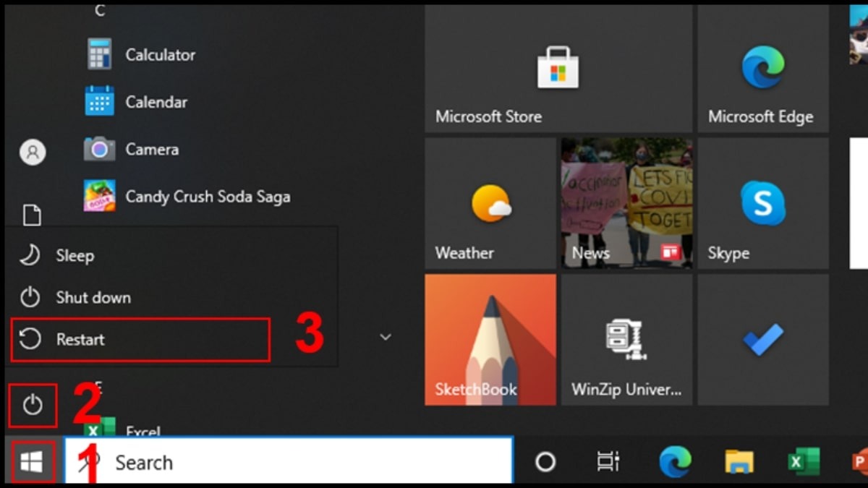Click the user account icon
Screen dimensions: 868x488
pyautogui.click(x=32, y=152)
